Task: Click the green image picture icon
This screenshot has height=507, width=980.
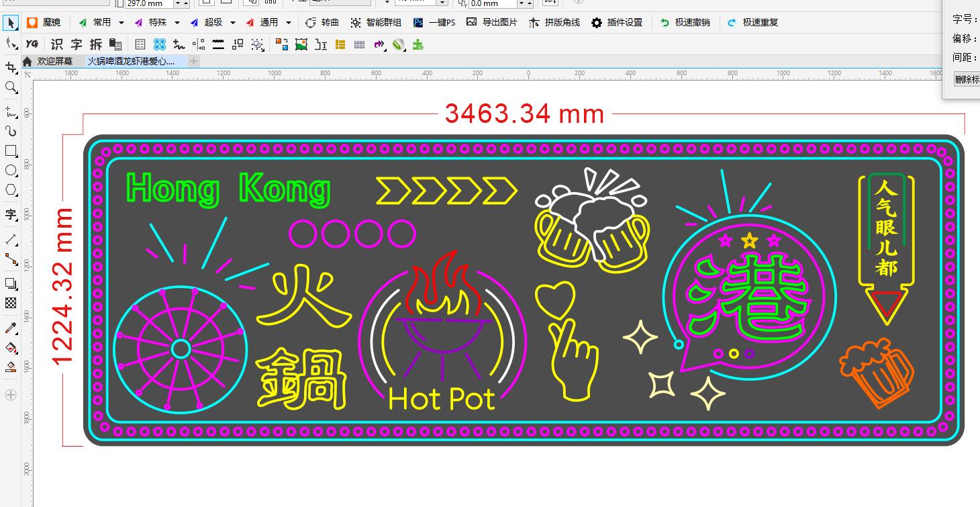Action: pyautogui.click(x=301, y=44)
